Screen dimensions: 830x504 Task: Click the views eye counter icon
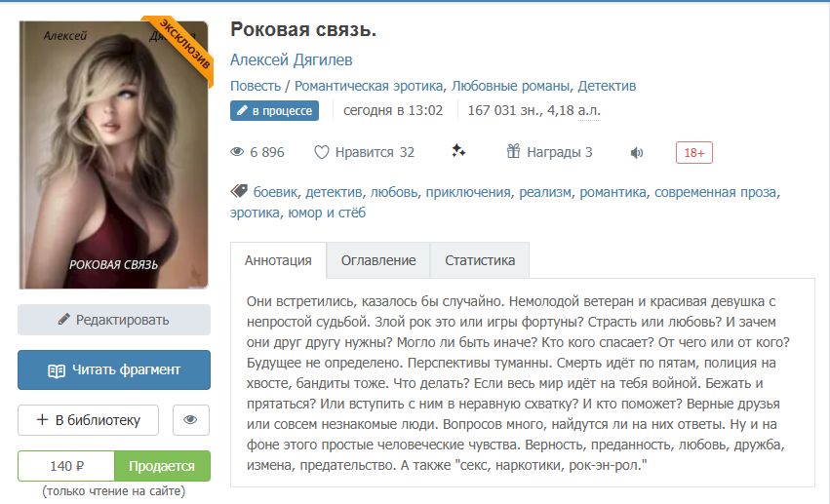[x=237, y=152]
